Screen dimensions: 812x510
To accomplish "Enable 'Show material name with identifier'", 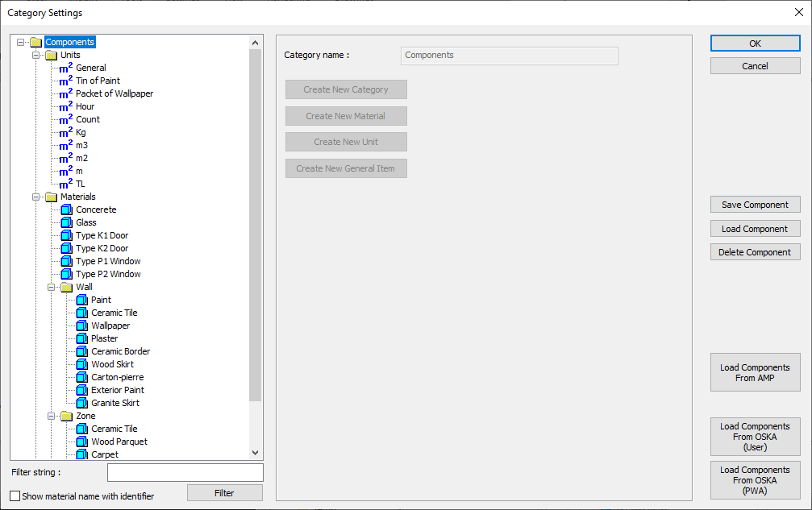I will click(x=14, y=495).
